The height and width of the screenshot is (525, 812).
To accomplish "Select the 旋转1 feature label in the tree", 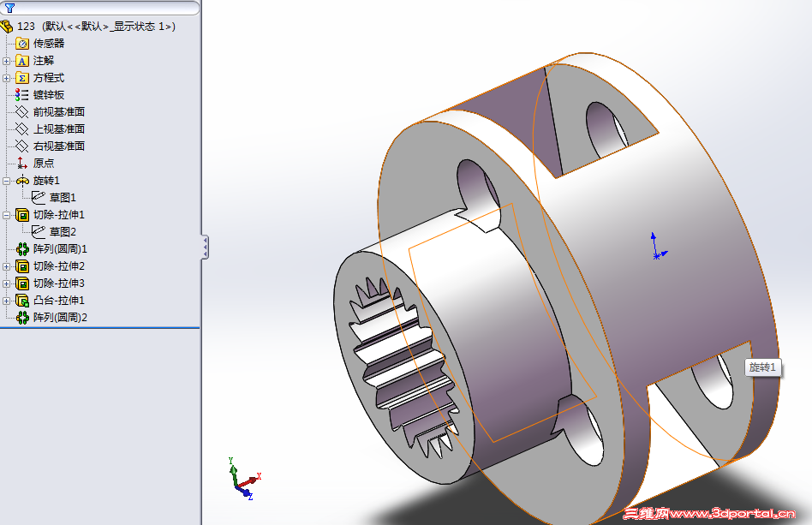I will click(x=46, y=180).
